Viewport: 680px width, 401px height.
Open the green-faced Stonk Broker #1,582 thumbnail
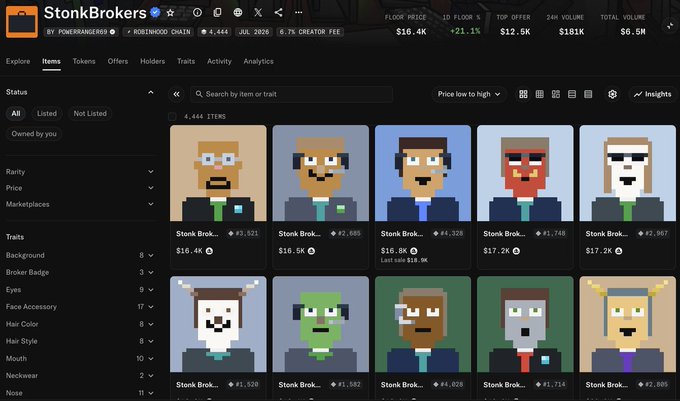(320, 324)
